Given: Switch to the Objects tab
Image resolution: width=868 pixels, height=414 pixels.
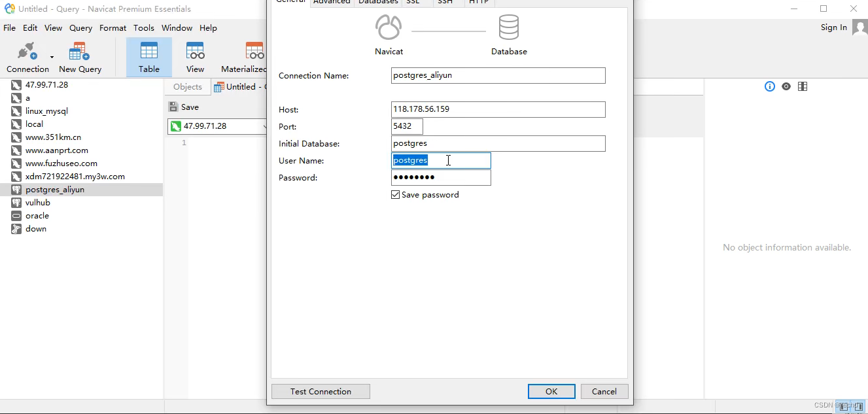Looking at the screenshot, I should click(x=188, y=87).
